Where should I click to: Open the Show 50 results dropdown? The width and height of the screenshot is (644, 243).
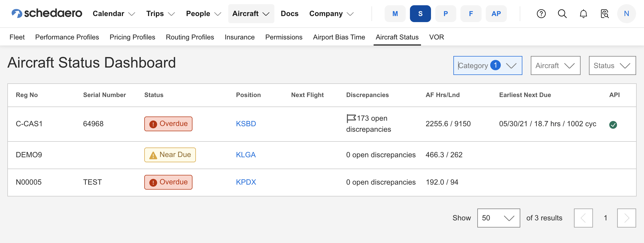(498, 218)
